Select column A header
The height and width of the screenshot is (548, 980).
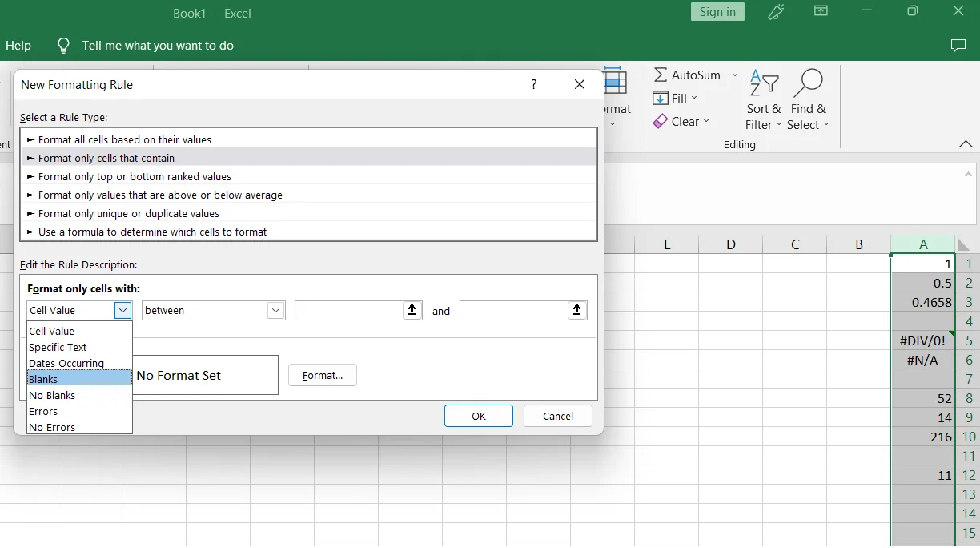point(923,244)
